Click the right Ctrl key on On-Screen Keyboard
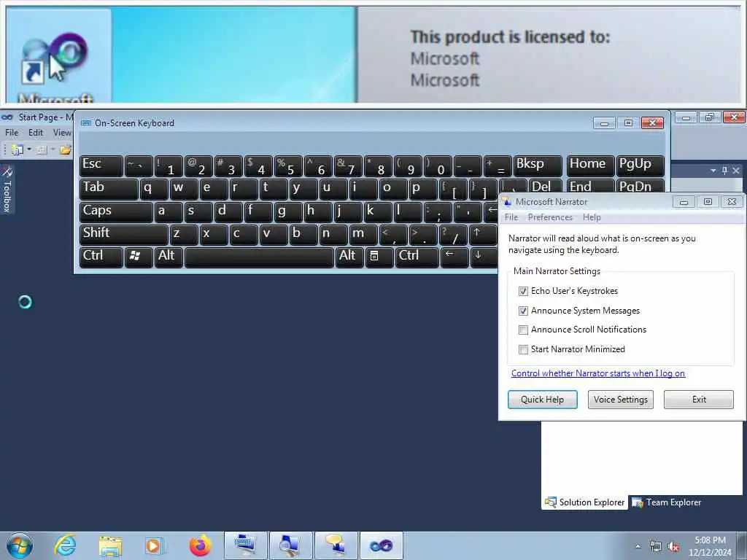The height and width of the screenshot is (560, 747). pos(417,257)
